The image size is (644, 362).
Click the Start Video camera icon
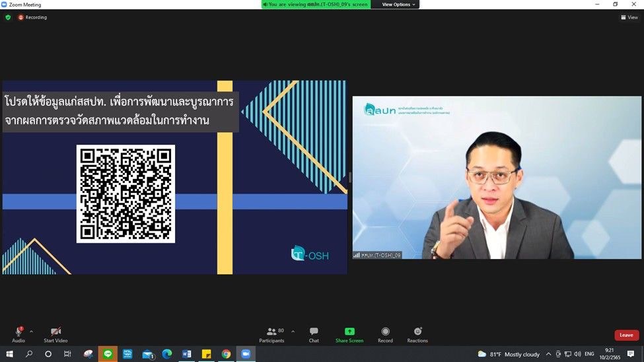pos(56,331)
